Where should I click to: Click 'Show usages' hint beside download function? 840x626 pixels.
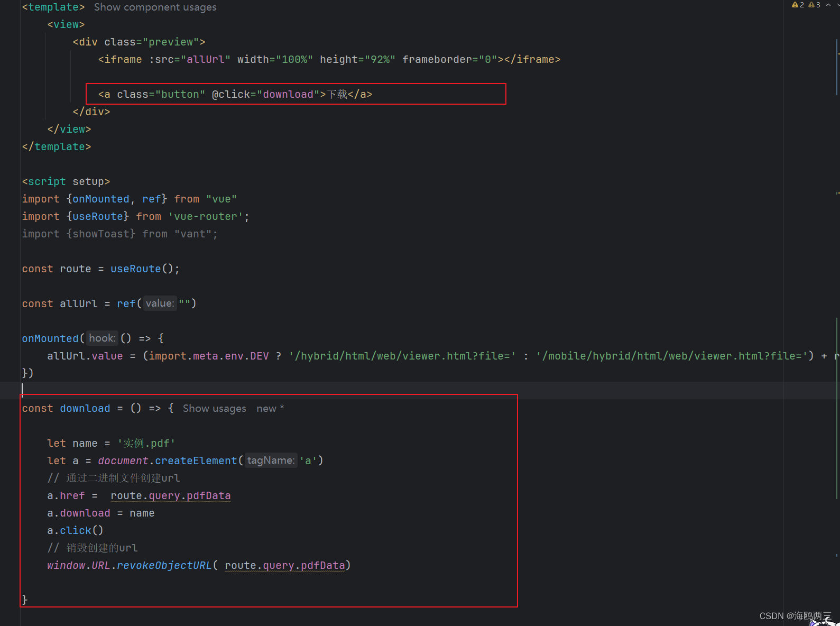(214, 408)
